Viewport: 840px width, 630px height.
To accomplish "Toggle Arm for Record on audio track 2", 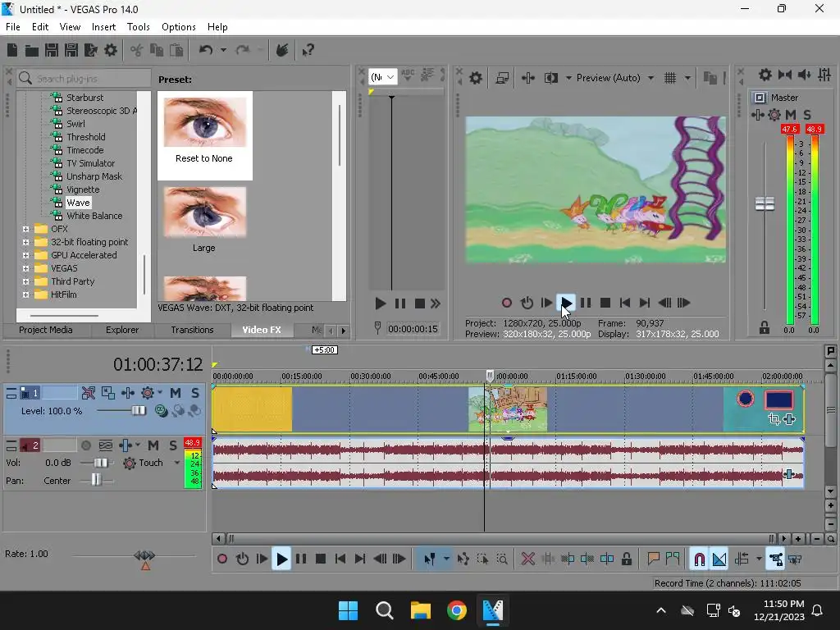I will click(x=85, y=445).
